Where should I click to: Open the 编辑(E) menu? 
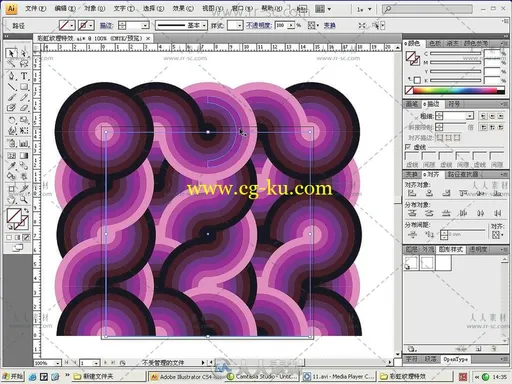click(x=65, y=8)
